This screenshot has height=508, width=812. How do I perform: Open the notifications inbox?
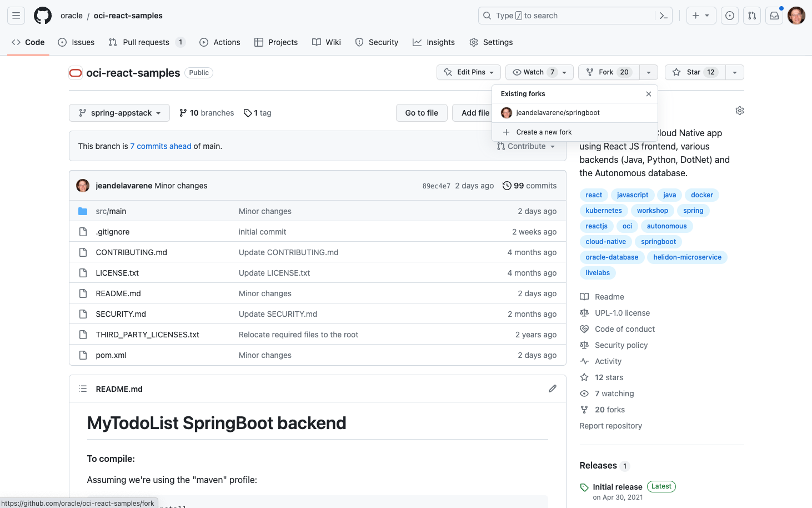[774, 16]
